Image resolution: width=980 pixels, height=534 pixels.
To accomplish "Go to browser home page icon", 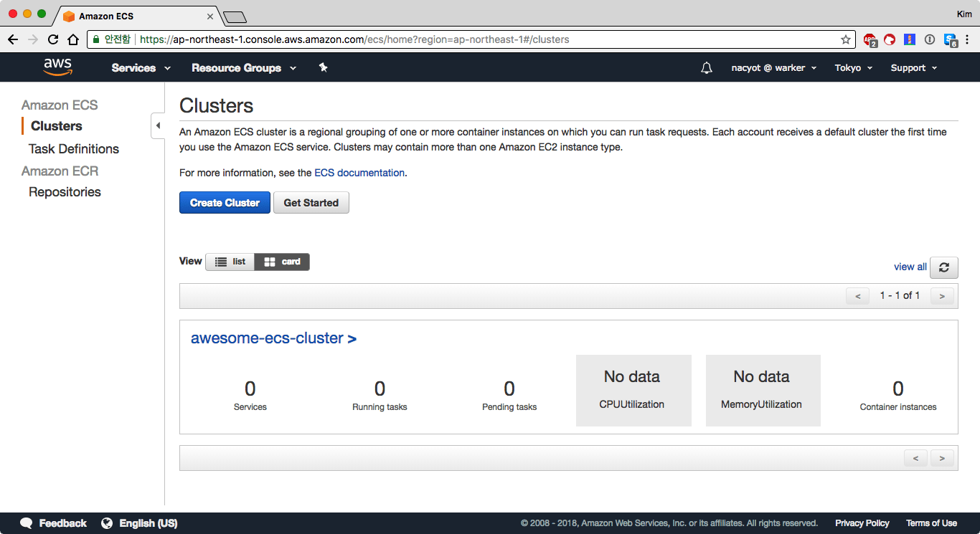I will pos(73,40).
